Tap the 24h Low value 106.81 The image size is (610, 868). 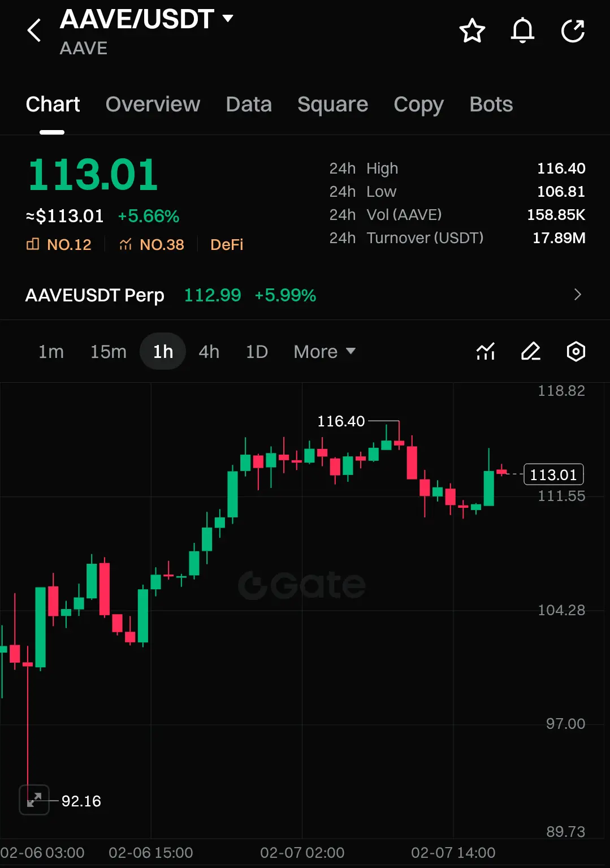561,192
